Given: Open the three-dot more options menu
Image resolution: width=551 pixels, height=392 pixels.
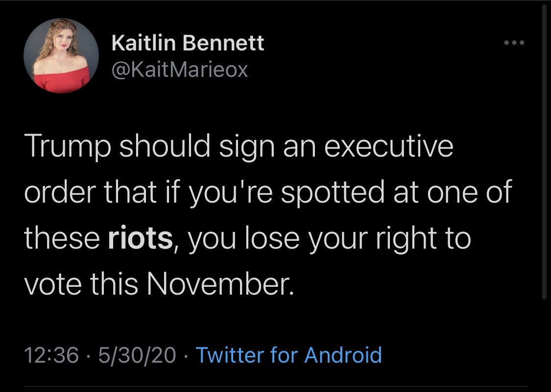Looking at the screenshot, I should tap(514, 43).
